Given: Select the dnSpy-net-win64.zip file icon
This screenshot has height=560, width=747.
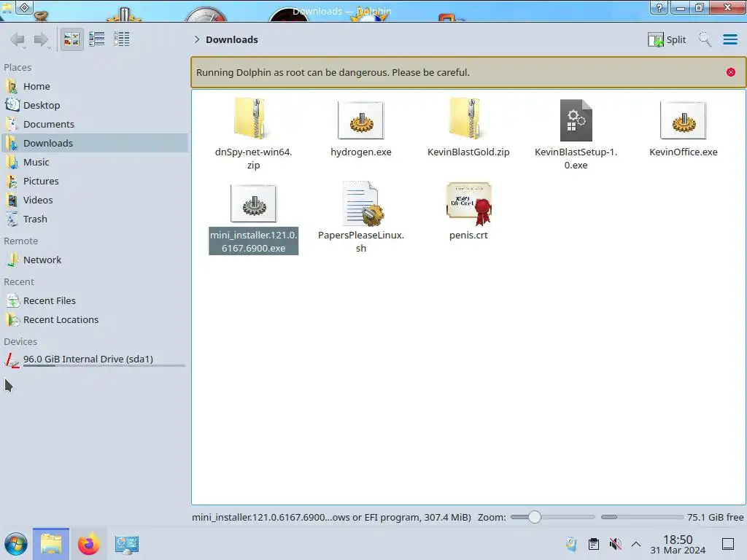Looking at the screenshot, I should point(253,119).
